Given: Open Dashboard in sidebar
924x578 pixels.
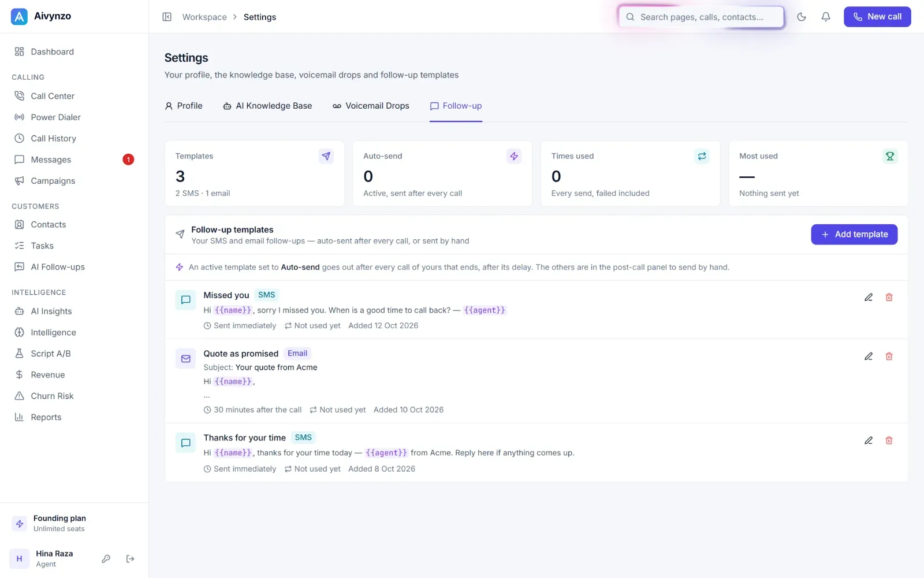Looking at the screenshot, I should [x=74, y=51].
